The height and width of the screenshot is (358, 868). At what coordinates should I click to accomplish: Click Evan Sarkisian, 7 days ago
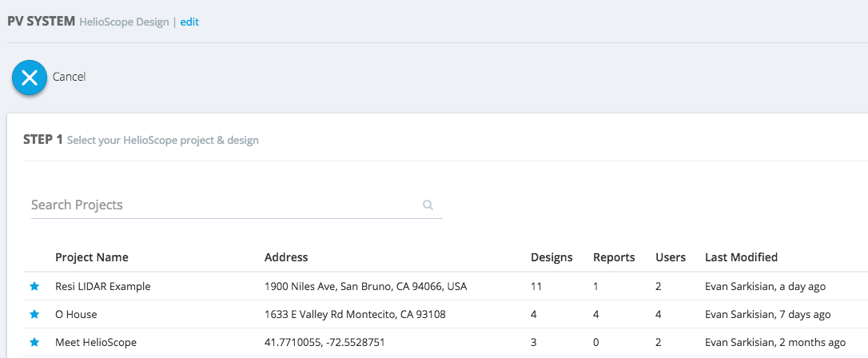(768, 314)
